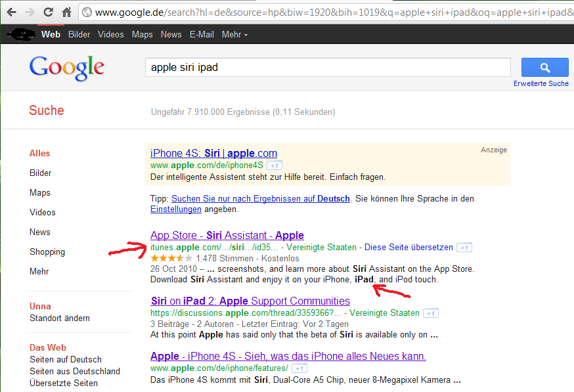This screenshot has width=574, height=392.
Task: Click the browser address bar URL
Action: click(x=333, y=12)
